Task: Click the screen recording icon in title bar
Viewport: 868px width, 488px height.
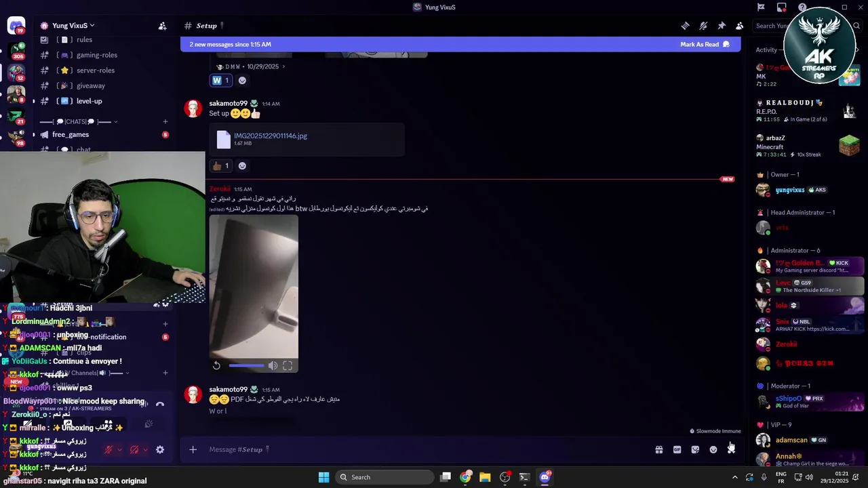Action: 781,7
